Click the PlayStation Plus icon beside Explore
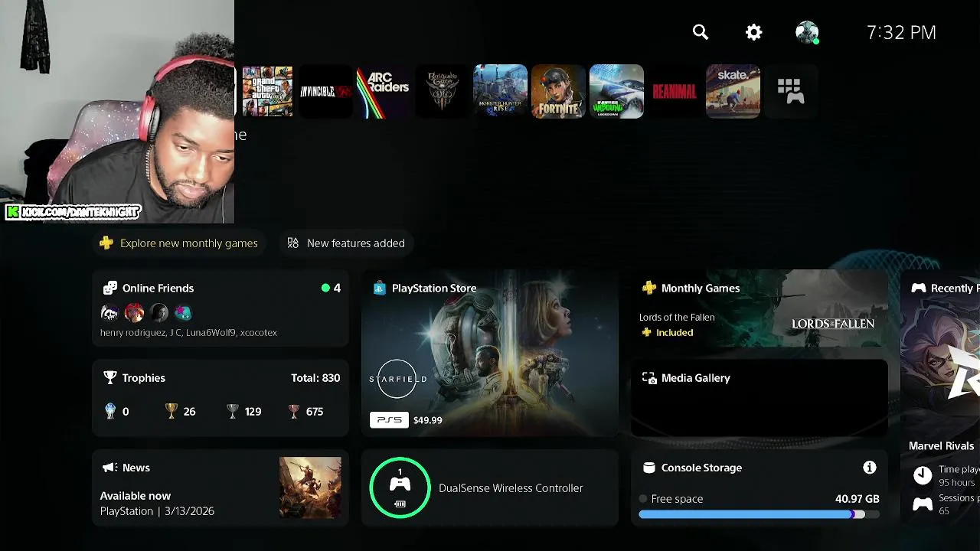This screenshot has width=980, height=551. point(106,243)
